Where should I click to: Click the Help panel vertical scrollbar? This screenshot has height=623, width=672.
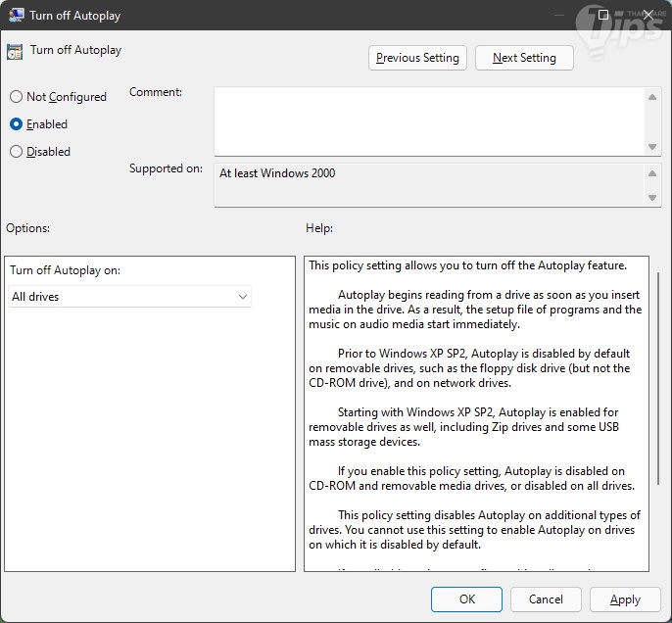[x=658, y=378]
